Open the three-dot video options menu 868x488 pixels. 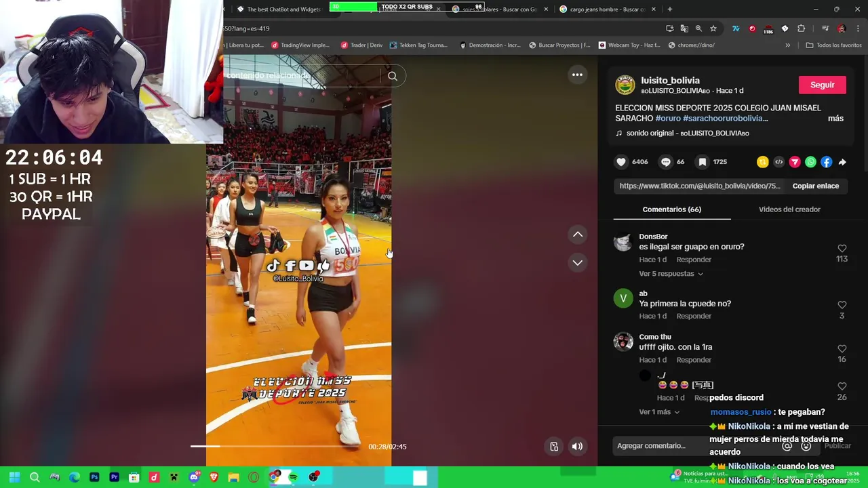point(577,75)
